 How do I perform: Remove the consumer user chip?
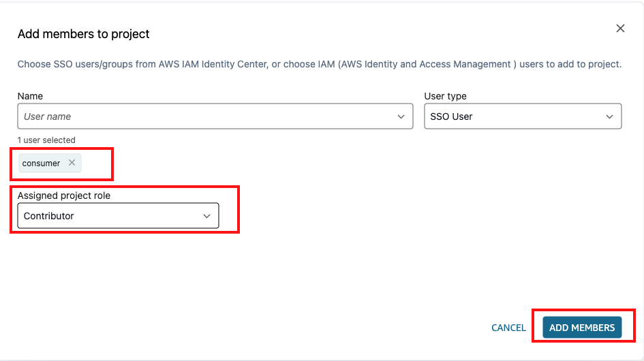pos(72,163)
